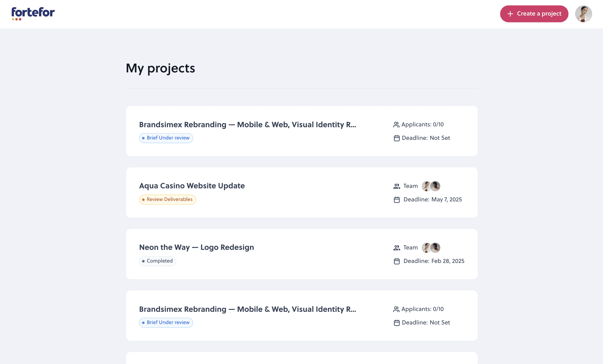603x364 pixels.
Task: Open the last Brandsimex Rebranding project title
Action: pos(247,309)
